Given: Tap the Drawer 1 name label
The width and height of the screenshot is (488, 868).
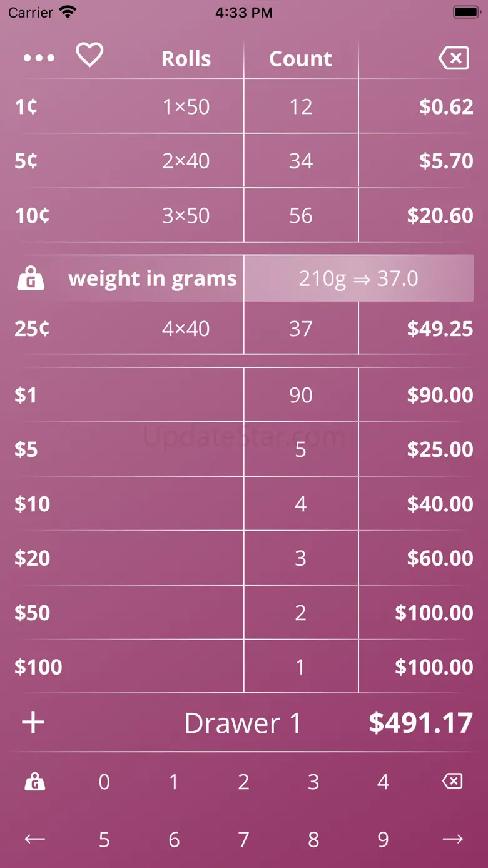Looking at the screenshot, I should (x=243, y=723).
